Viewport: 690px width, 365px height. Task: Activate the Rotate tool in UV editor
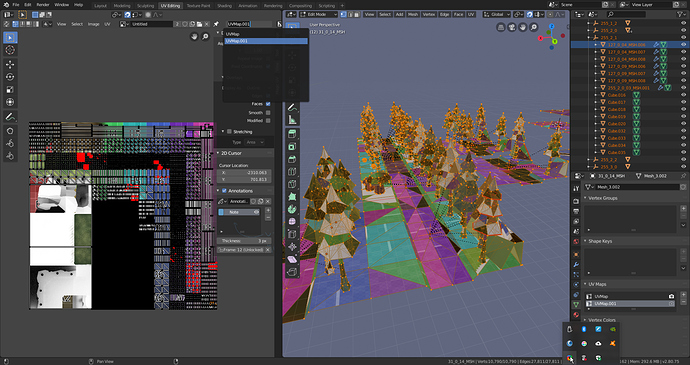pyautogui.click(x=10, y=77)
